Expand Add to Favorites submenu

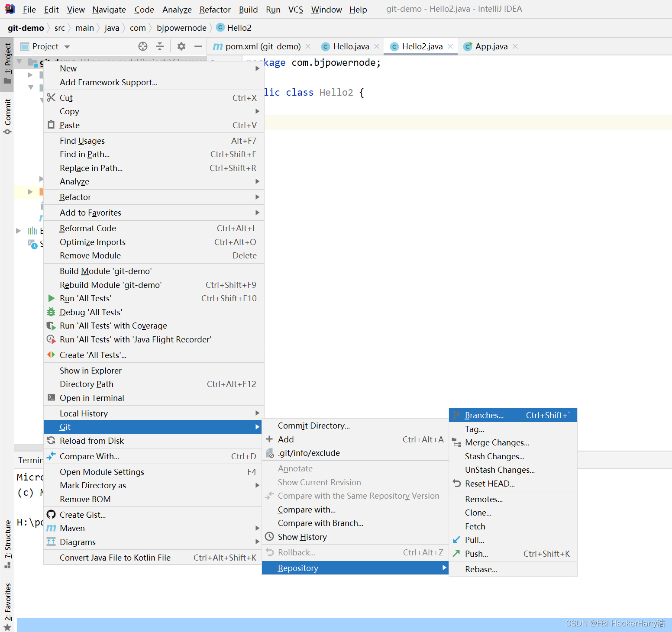(x=258, y=213)
